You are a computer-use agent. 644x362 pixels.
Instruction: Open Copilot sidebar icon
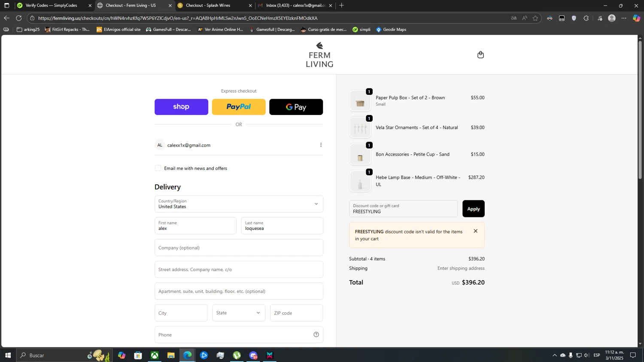(x=636, y=18)
